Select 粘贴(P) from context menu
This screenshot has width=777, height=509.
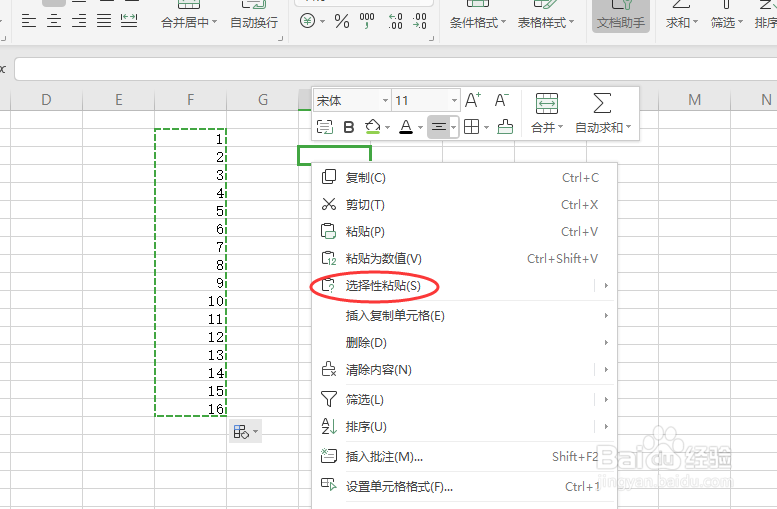point(464,231)
